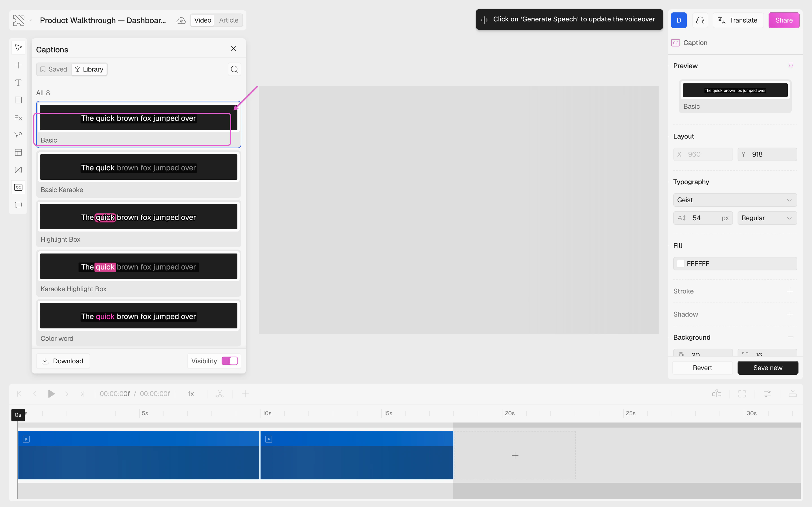Open the Geist font dropdown

[x=735, y=200]
